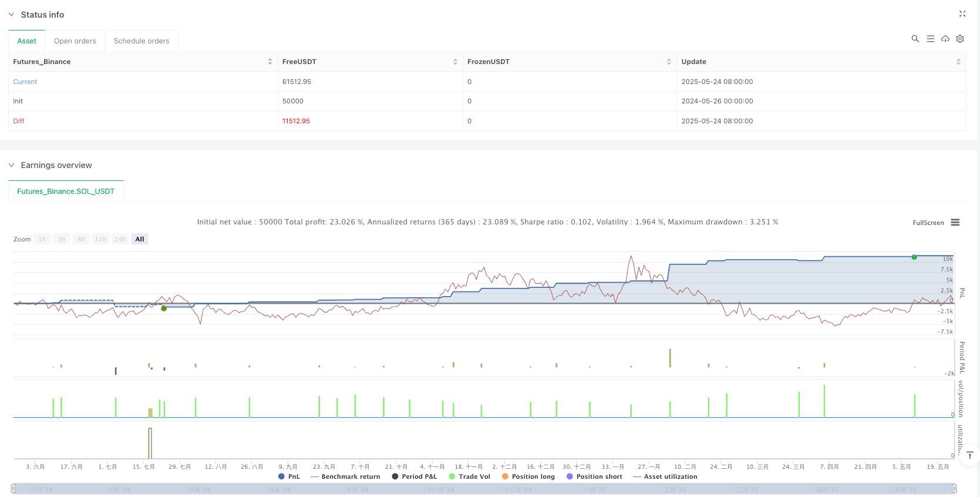Click the cloud download icon
This screenshot has height=497, width=980.
945,39
